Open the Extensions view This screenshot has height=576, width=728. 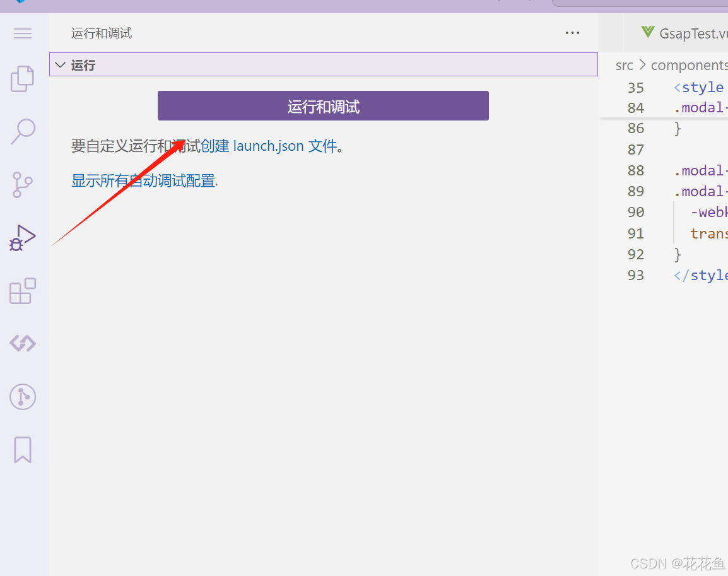(23, 291)
